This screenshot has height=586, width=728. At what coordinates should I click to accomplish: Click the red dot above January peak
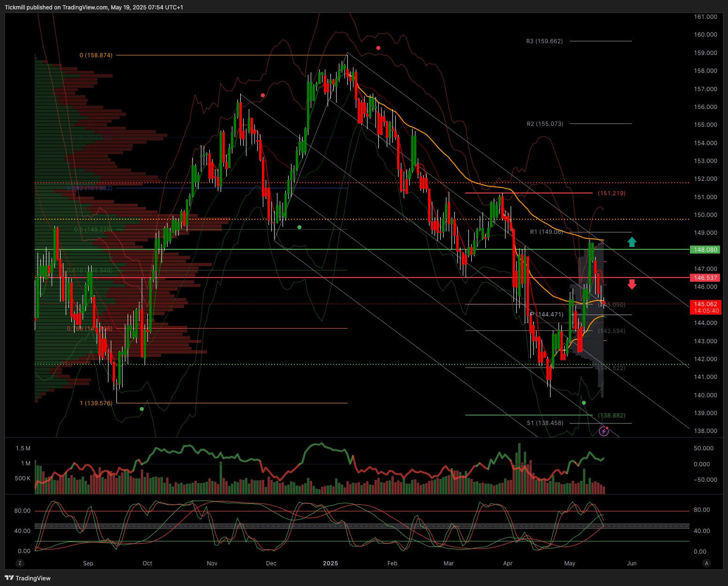(378, 48)
